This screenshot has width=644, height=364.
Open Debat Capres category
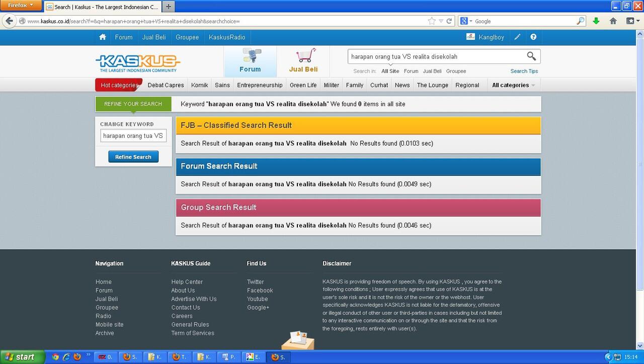pos(166,85)
